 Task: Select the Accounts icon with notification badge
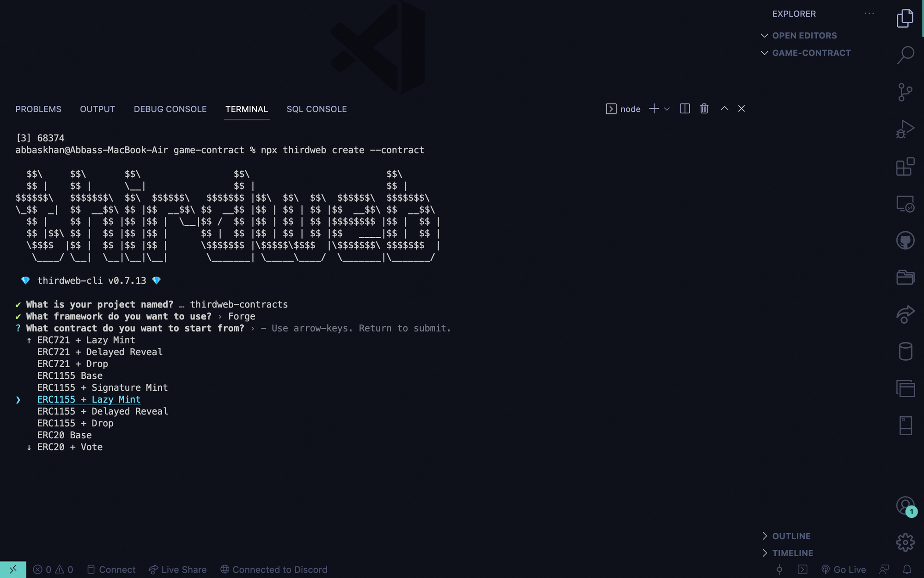click(x=905, y=505)
